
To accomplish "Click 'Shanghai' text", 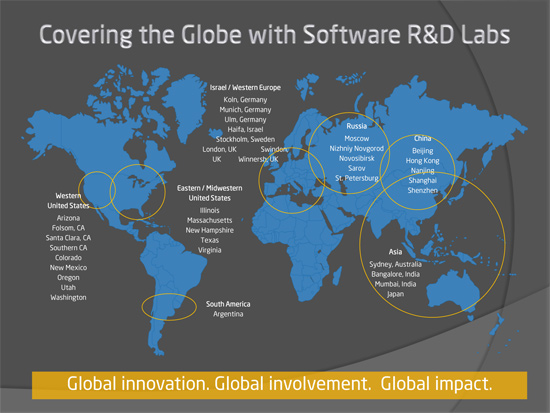I will [x=422, y=180].
